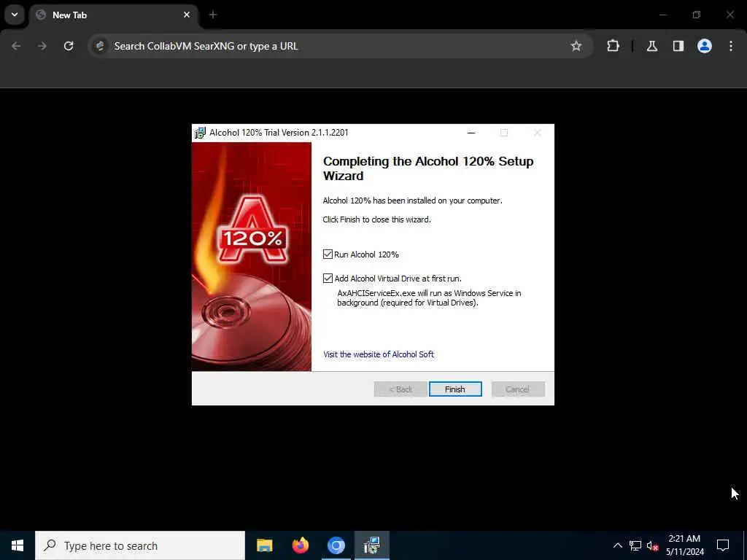Viewport: 747px width, 560px height.
Task: Open Visit the website of Alcohol Soft link
Action: coord(379,354)
